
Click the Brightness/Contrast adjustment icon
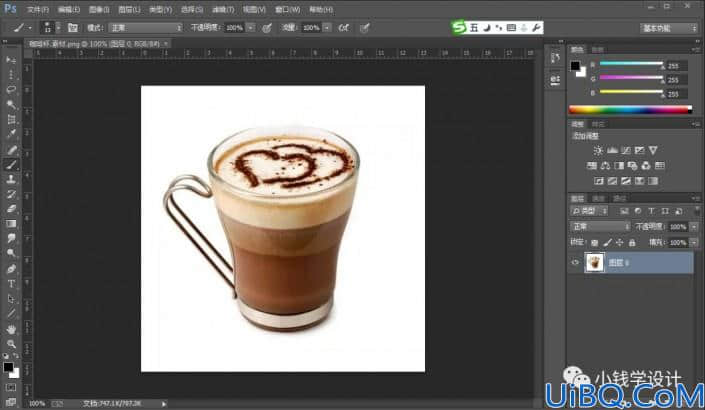click(x=598, y=150)
